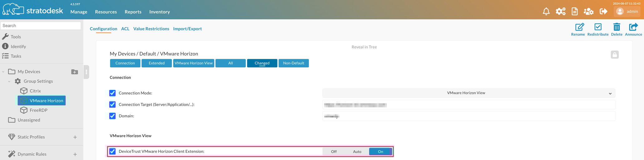Click the Delete trash icon
The width and height of the screenshot is (644, 160).
point(617,27)
